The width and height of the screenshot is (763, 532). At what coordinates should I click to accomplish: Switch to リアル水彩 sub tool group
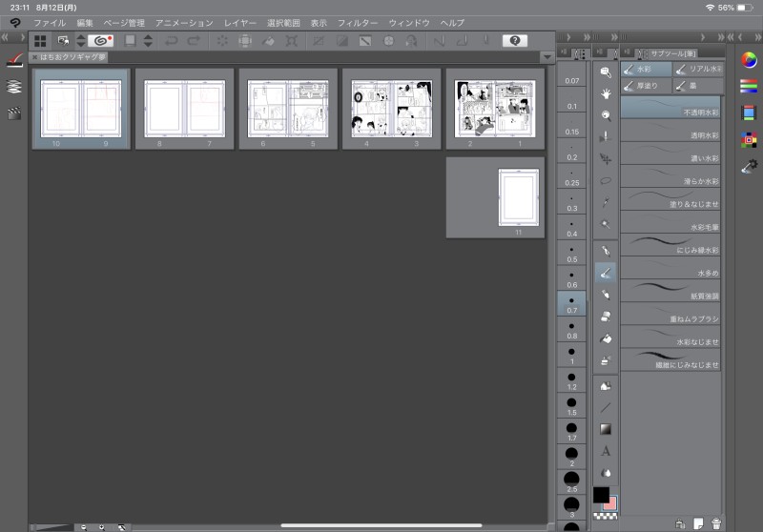point(698,69)
